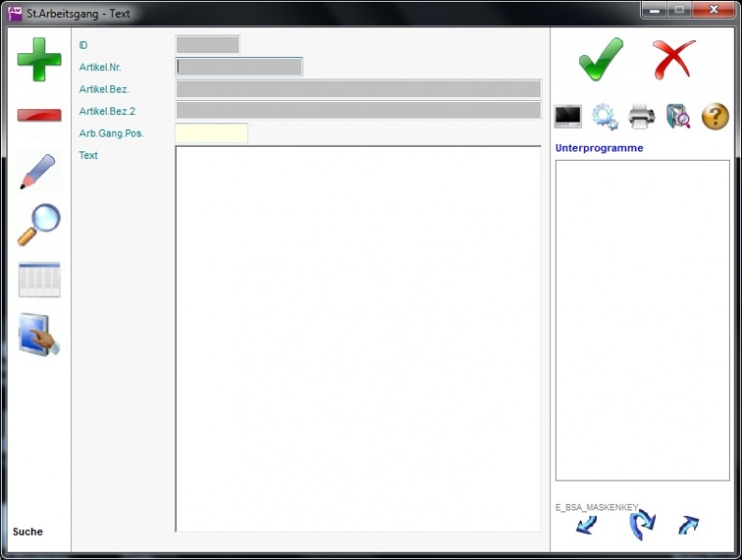742x560 pixels.
Task: Click the printer icon
Action: point(642,117)
